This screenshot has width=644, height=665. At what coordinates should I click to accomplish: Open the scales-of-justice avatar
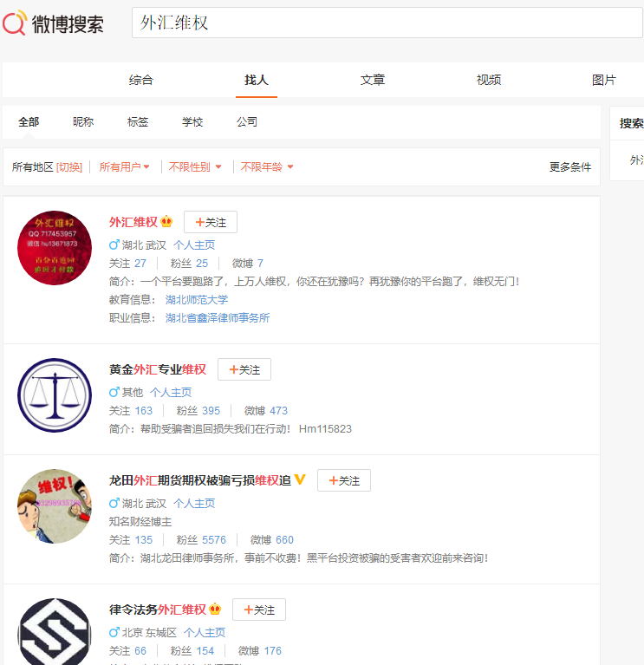[55, 395]
